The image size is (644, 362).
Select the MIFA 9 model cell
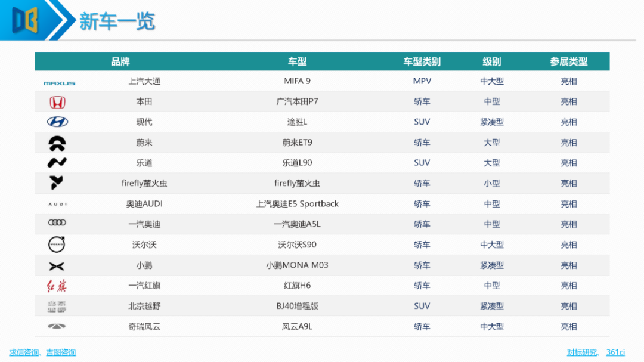297,81
